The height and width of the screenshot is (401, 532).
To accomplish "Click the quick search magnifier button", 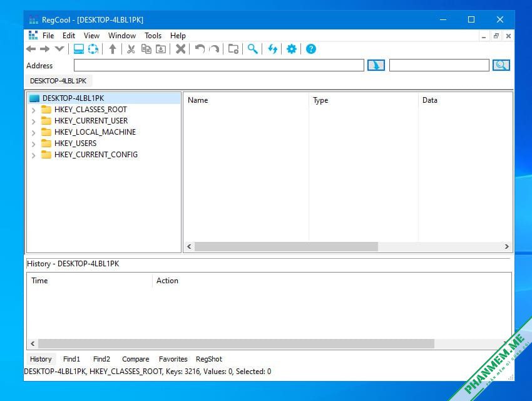I will point(501,65).
